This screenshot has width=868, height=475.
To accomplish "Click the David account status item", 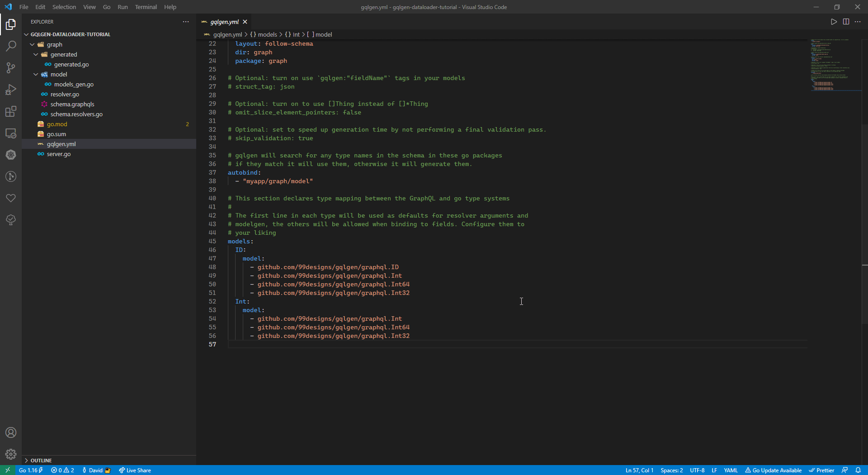I will pos(96,470).
